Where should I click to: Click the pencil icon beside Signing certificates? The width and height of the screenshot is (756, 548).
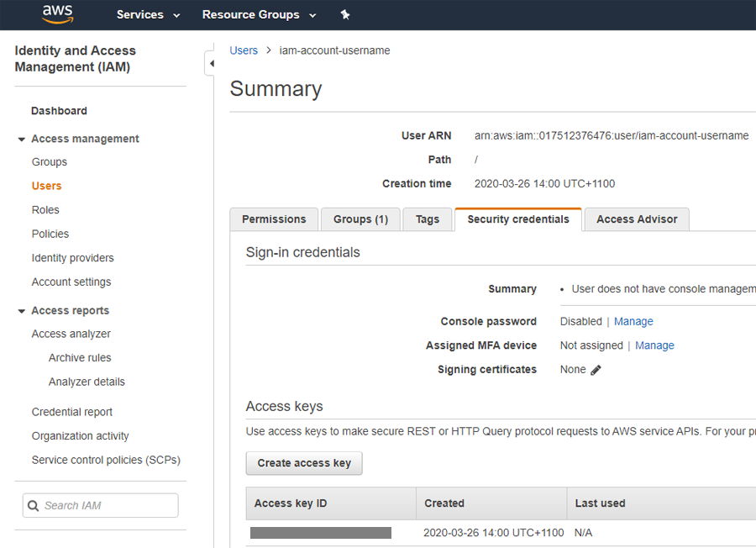tap(596, 370)
